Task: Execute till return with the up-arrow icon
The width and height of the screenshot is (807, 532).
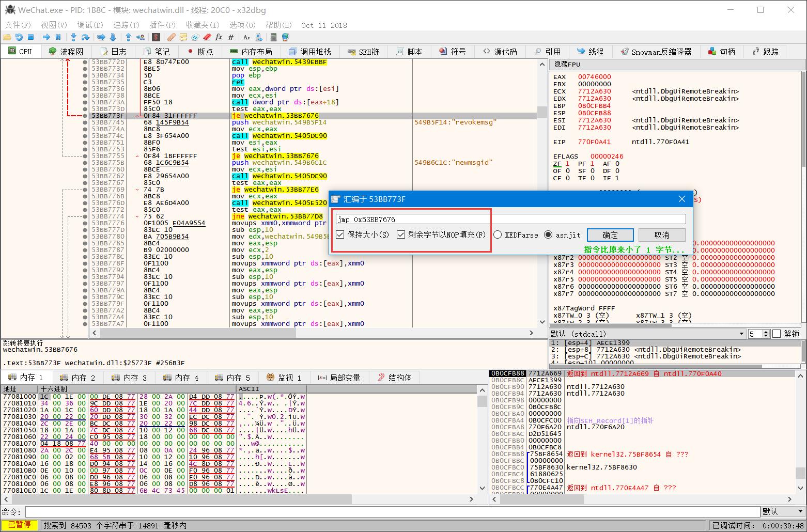Action: [x=128, y=37]
